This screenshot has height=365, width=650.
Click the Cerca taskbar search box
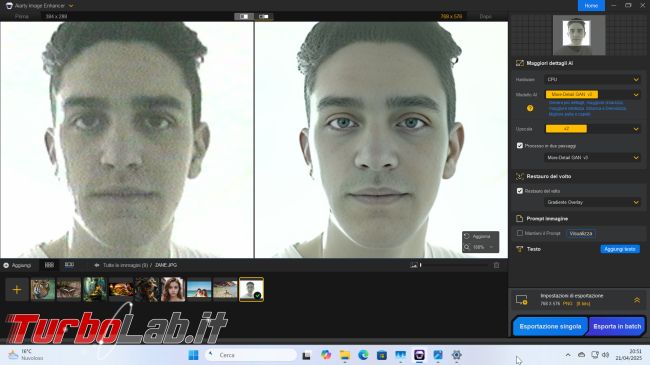pos(251,355)
